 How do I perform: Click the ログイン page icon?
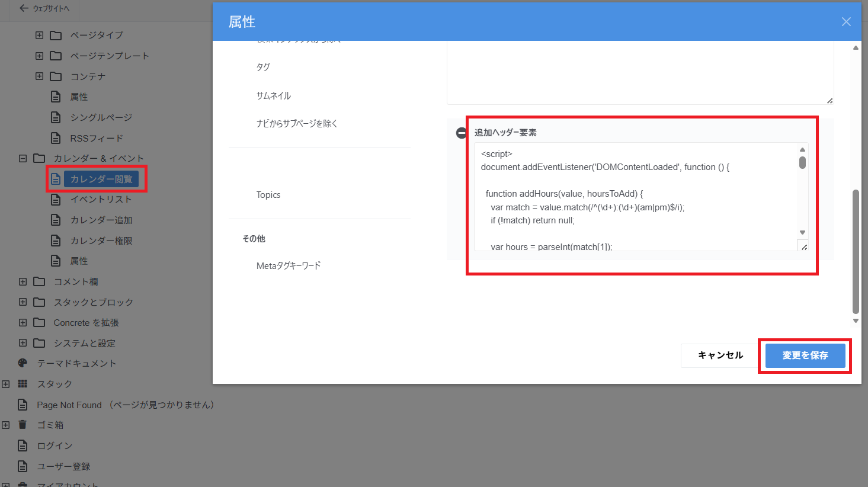(23, 446)
